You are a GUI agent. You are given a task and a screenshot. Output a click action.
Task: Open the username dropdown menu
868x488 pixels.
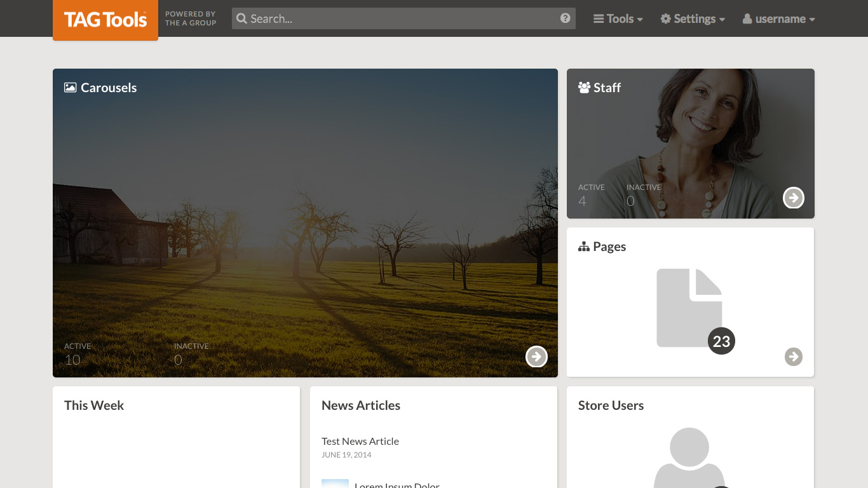tap(778, 19)
